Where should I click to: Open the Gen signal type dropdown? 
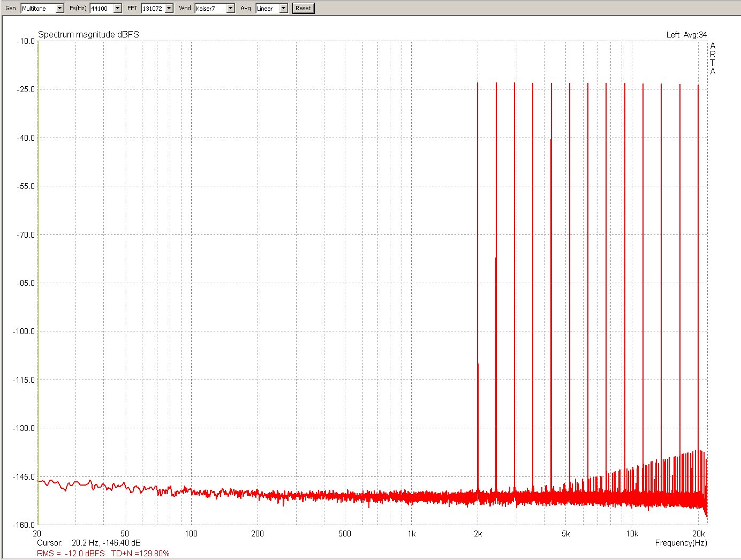pos(42,9)
